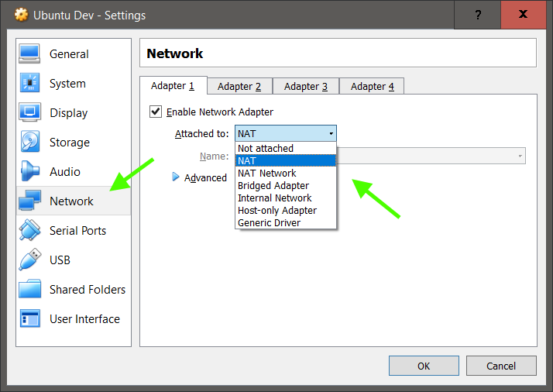Open the User Interface label
553x392 pixels.
point(84,319)
